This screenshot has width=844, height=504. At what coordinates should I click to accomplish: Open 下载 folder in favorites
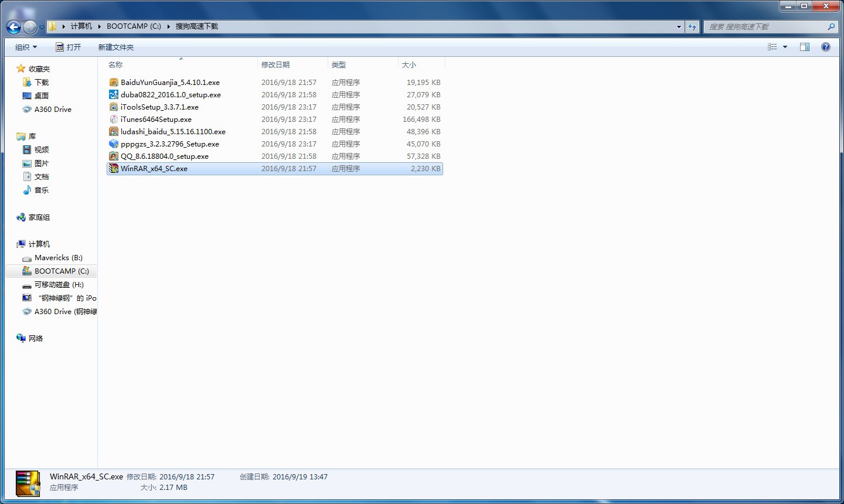pyautogui.click(x=42, y=83)
